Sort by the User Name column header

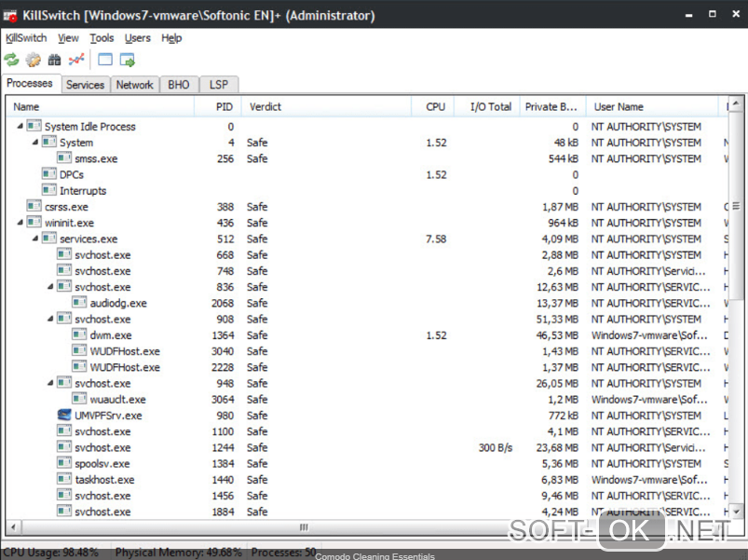click(x=652, y=107)
